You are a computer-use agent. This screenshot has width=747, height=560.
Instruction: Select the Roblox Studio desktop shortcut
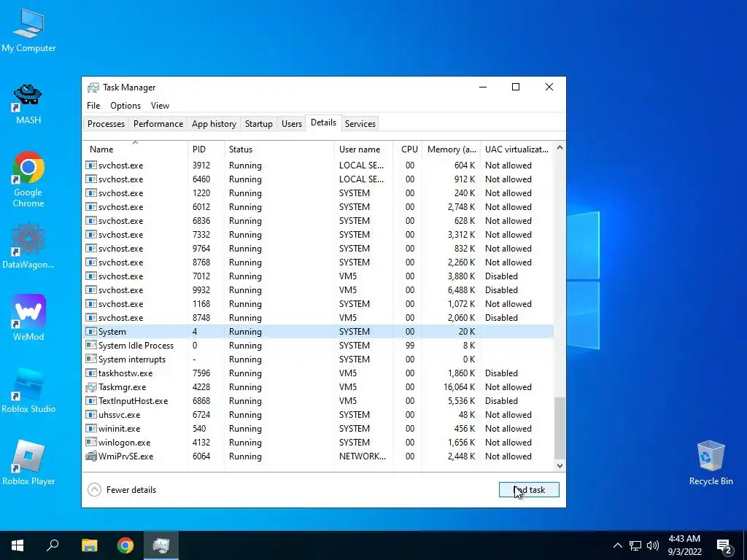[28, 391]
